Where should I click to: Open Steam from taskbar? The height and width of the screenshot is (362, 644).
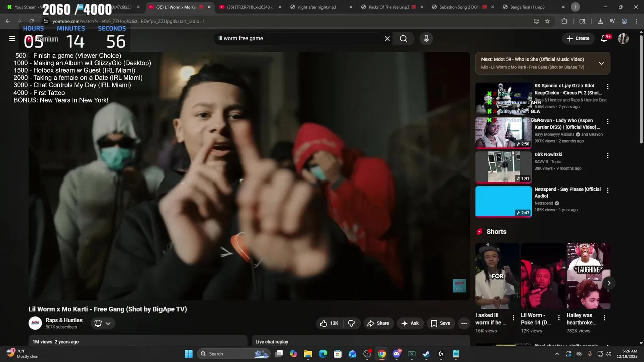[426, 354]
